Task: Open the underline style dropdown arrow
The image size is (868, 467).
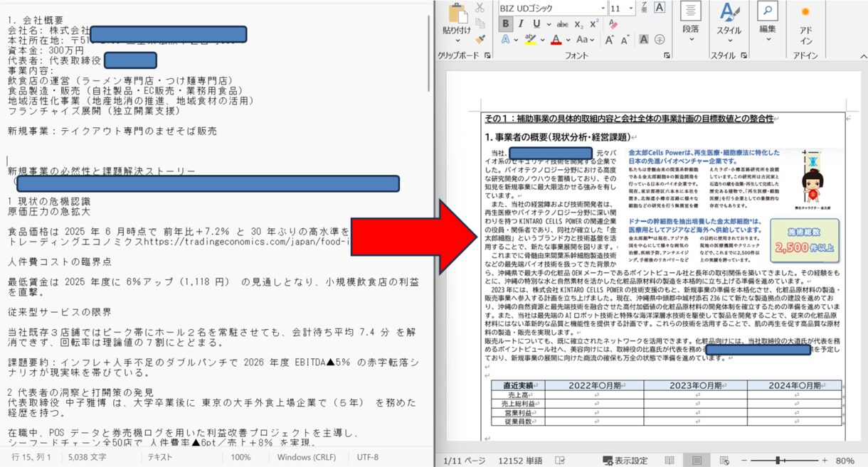Action: [549, 24]
